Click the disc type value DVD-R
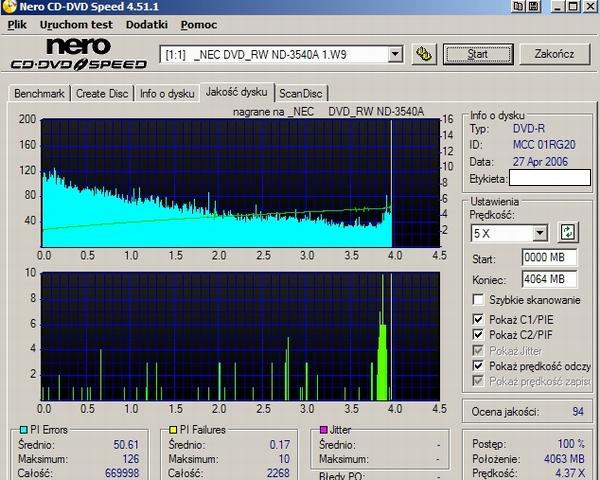Viewport: 600px width, 480px height. click(x=529, y=129)
